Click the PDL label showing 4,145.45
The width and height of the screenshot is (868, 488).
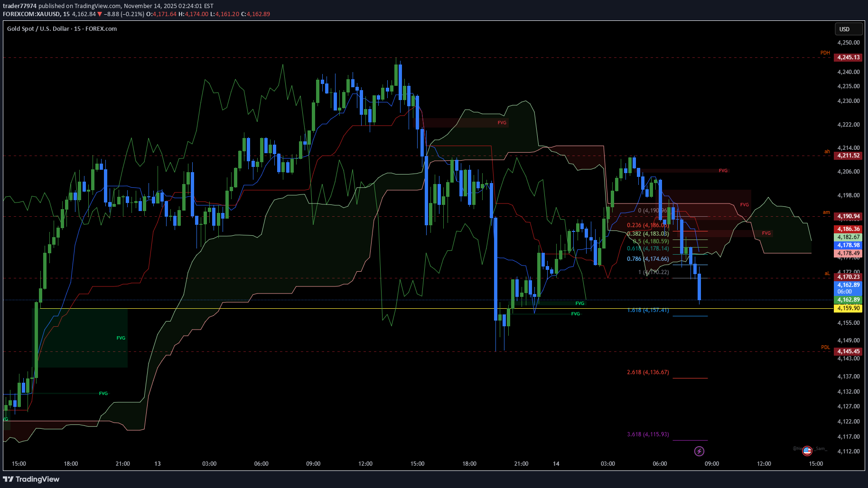848,351
